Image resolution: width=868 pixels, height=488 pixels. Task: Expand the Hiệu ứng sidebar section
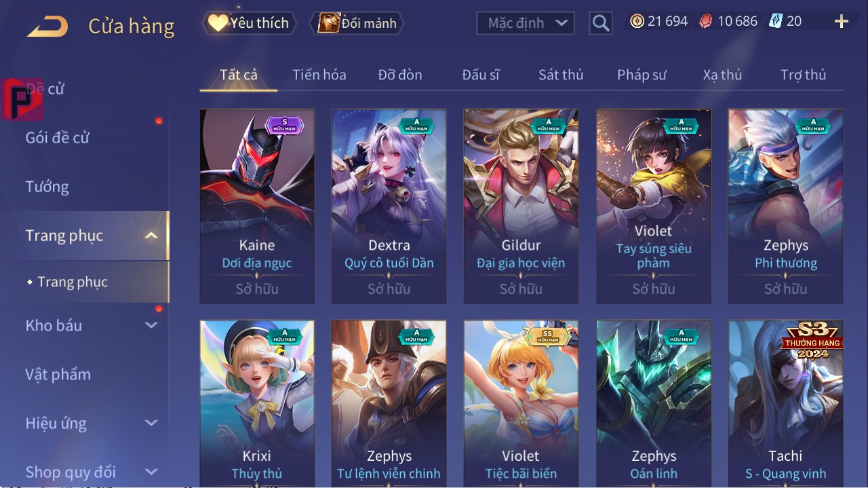point(151,424)
